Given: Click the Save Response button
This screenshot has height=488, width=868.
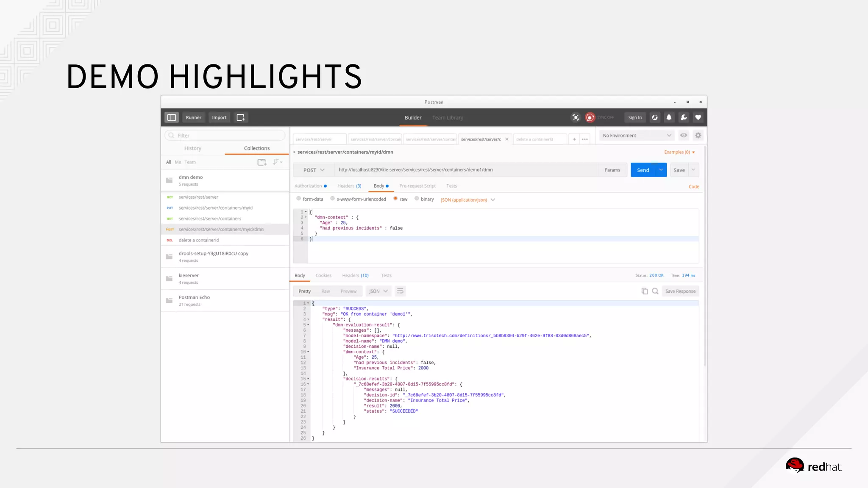Looking at the screenshot, I should [680, 291].
